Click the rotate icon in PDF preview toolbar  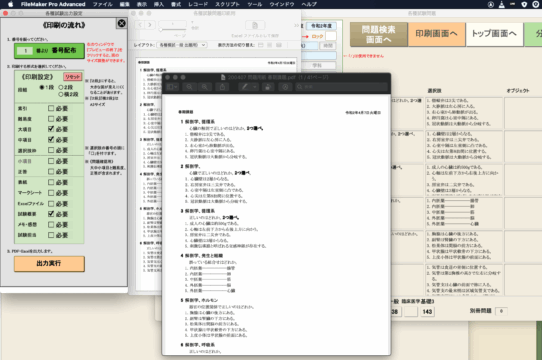268,87
